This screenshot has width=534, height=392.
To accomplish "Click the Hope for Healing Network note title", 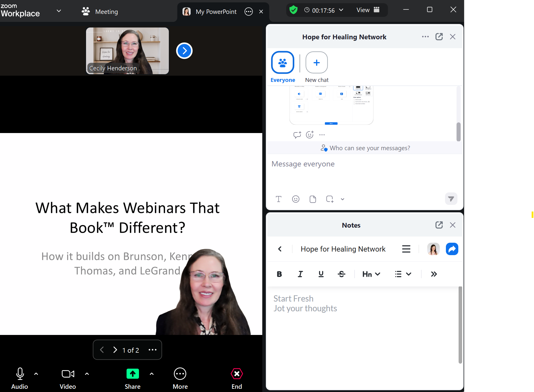I will pos(343,249).
